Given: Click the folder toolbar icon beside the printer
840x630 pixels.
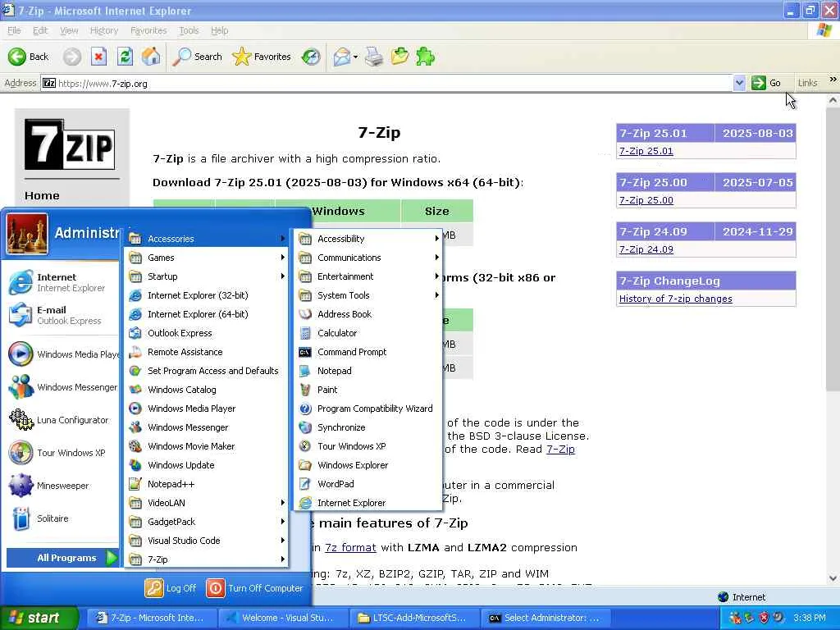Looking at the screenshot, I should point(399,57).
